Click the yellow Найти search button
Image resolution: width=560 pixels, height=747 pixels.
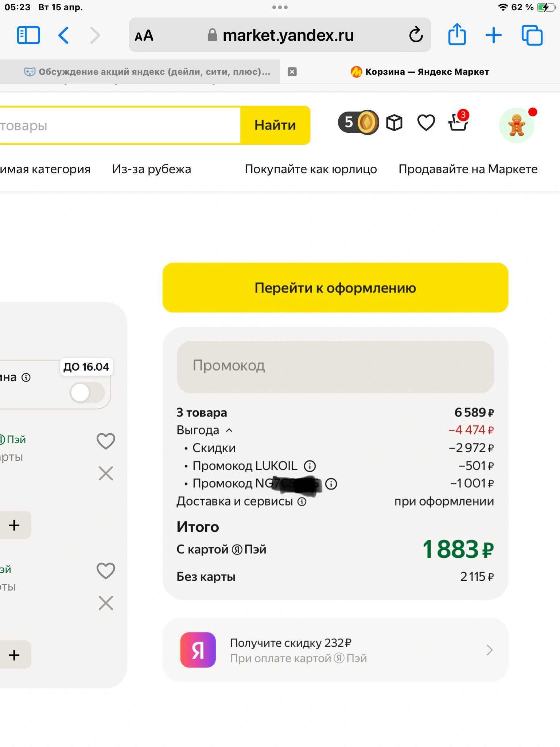point(275,125)
